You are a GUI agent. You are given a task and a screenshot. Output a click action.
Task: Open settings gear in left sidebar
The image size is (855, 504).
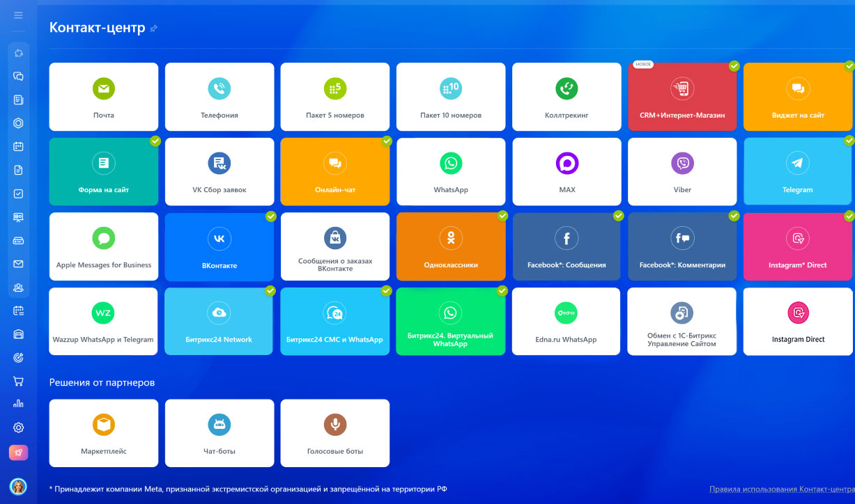[19, 427]
